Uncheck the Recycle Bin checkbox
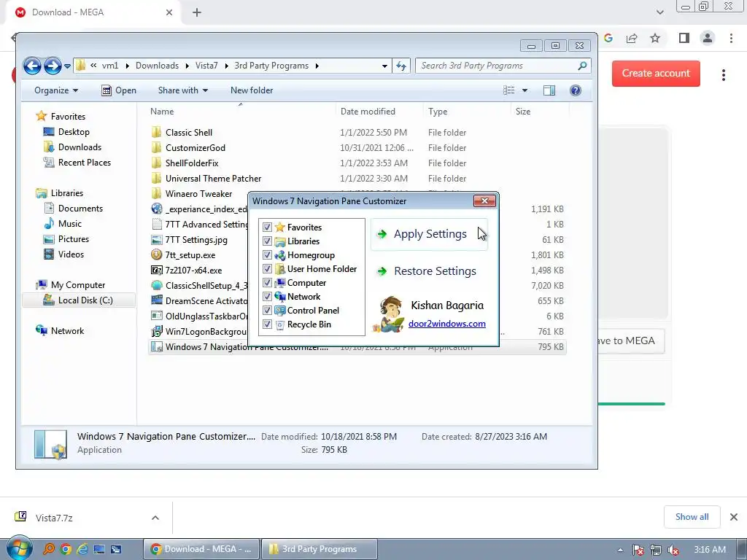 [267, 324]
